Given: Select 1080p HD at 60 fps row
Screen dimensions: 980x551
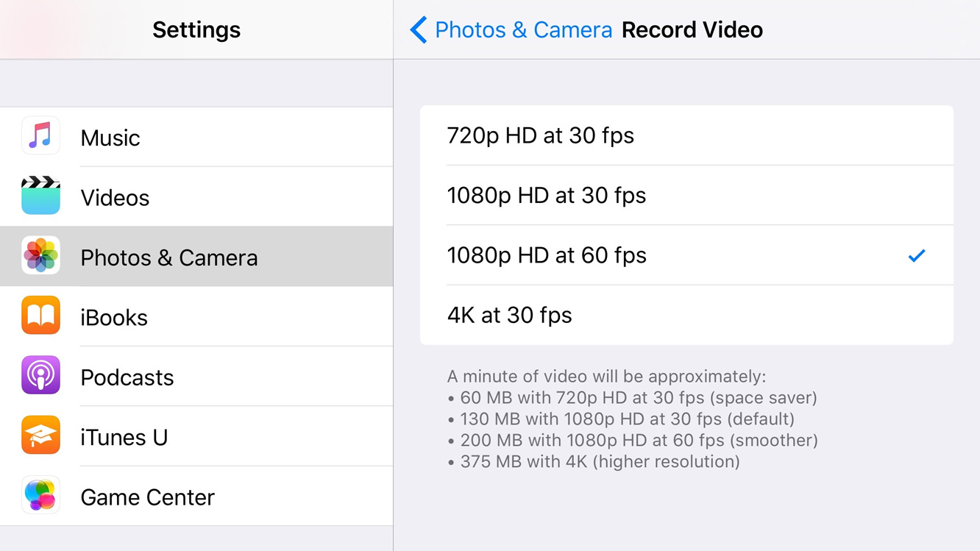Looking at the screenshot, I should pyautogui.click(x=686, y=255).
